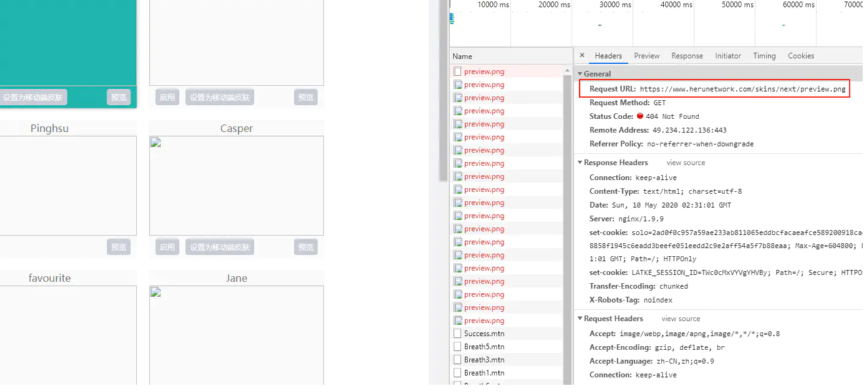
Task: Switch to the Response tab
Action: [687, 56]
